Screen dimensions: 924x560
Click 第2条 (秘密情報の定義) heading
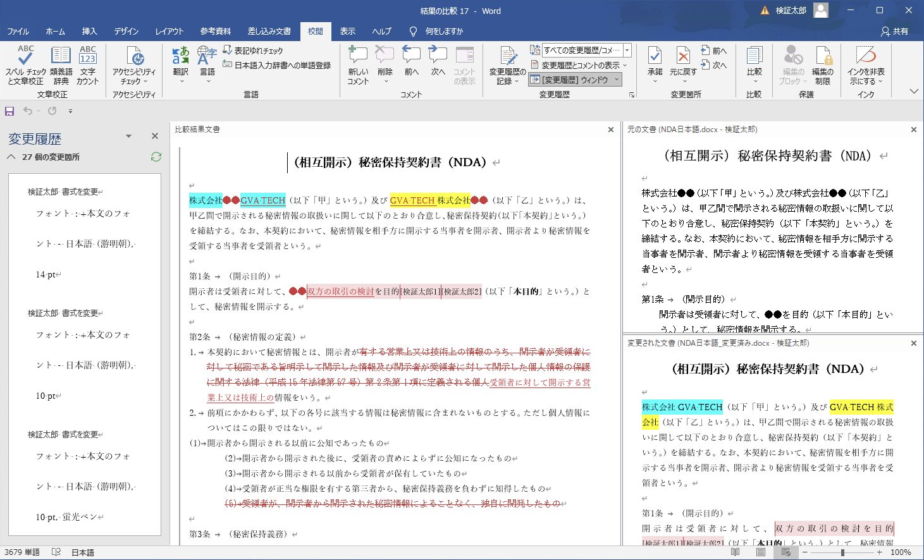click(247, 337)
